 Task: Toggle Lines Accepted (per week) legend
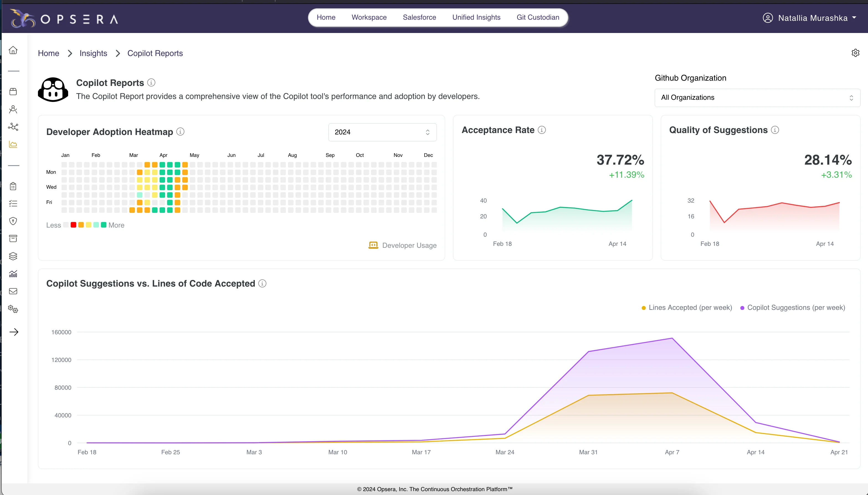687,308
